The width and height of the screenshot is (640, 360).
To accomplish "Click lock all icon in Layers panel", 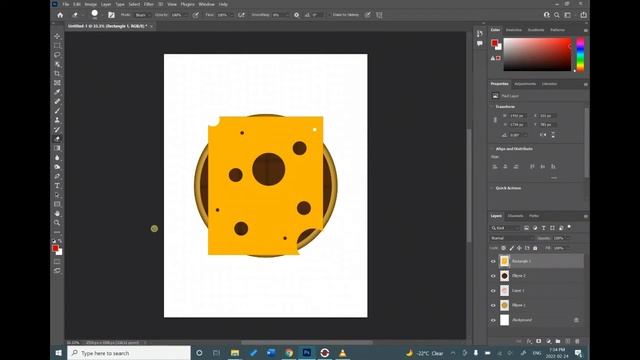I will coord(535,248).
